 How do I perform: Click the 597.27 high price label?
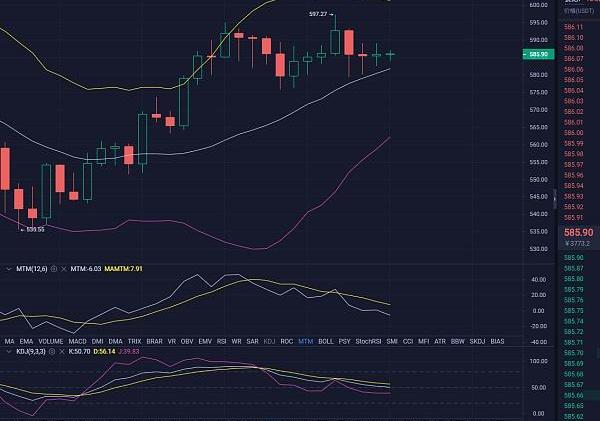click(318, 14)
